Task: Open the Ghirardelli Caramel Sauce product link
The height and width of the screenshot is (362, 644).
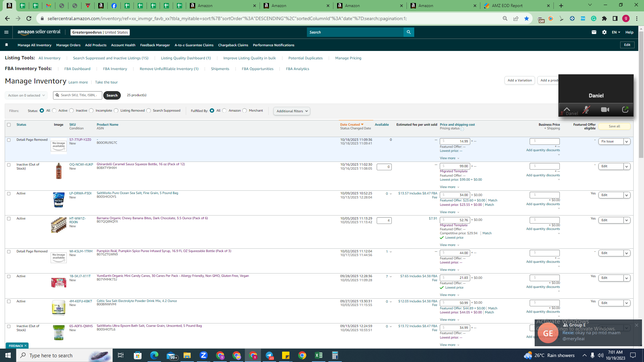Action: pyautogui.click(x=141, y=164)
